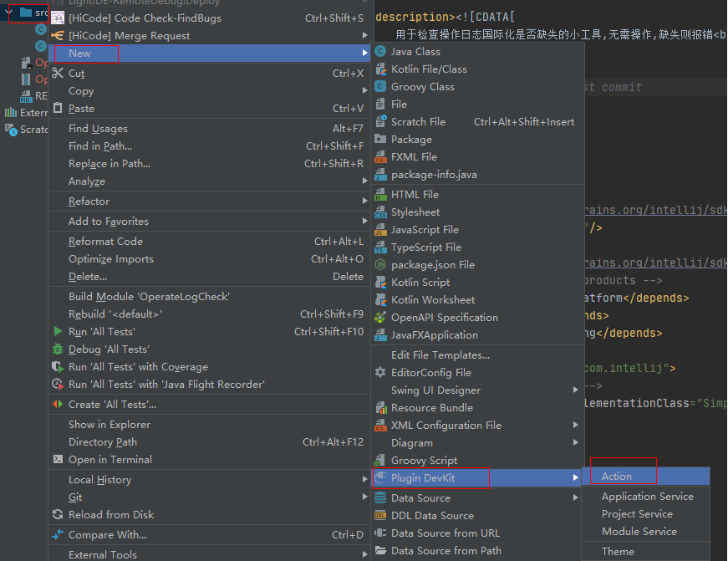Click the Reload from Disk icon

point(58,515)
